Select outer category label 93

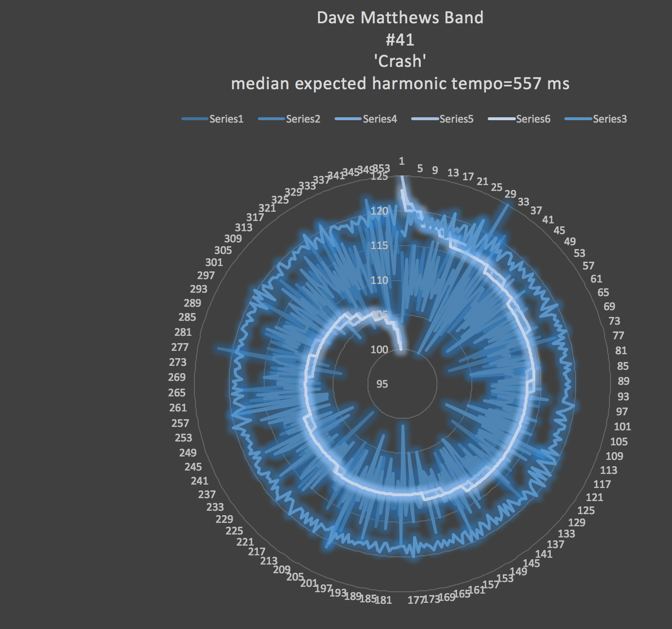(x=623, y=397)
